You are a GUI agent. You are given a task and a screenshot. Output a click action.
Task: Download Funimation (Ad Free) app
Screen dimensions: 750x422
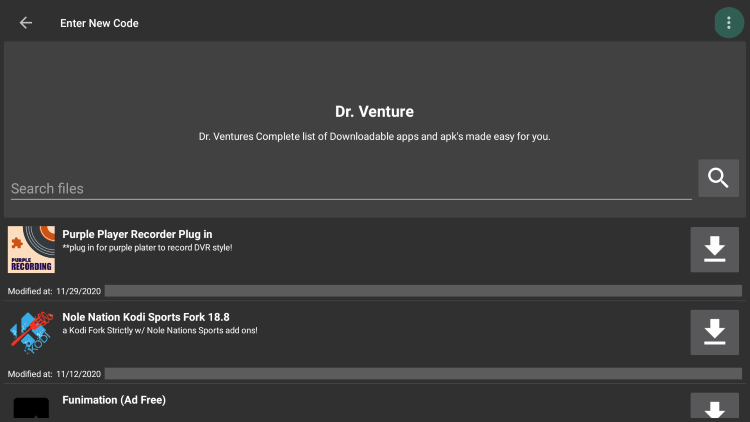(714, 407)
